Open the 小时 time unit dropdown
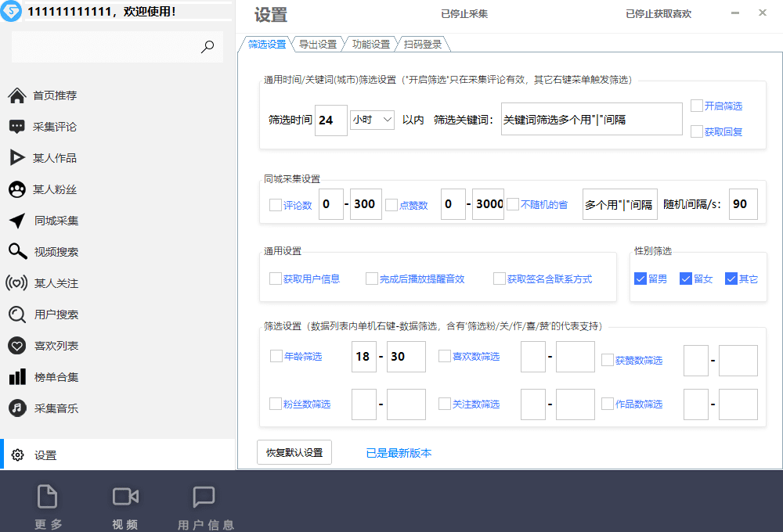 (x=372, y=119)
